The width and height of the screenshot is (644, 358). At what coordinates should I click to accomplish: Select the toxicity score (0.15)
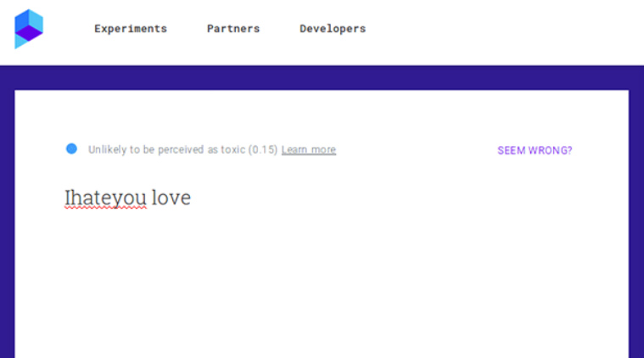263,150
